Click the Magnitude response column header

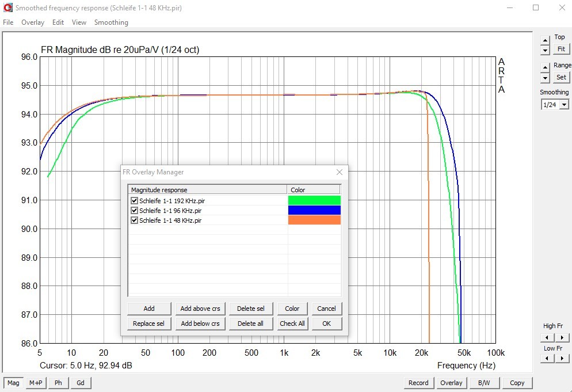[x=207, y=190]
